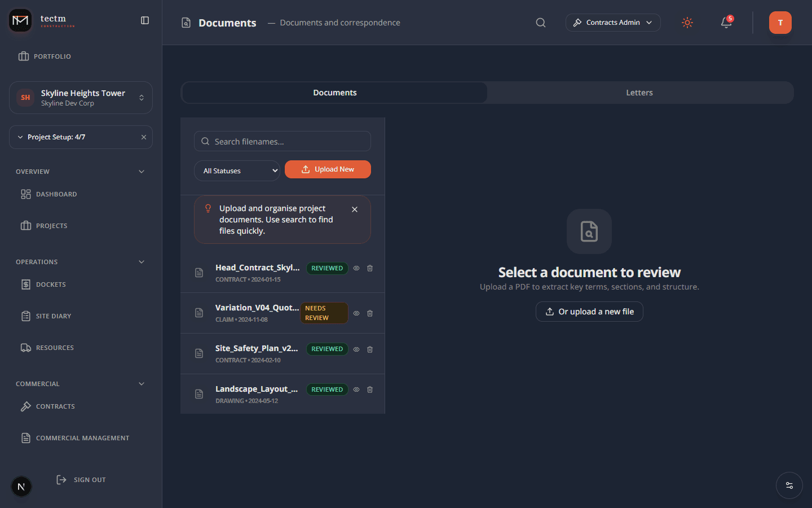Toggle the sidebar collapse icon near the tectm logo
812x508 pixels.
click(x=144, y=20)
